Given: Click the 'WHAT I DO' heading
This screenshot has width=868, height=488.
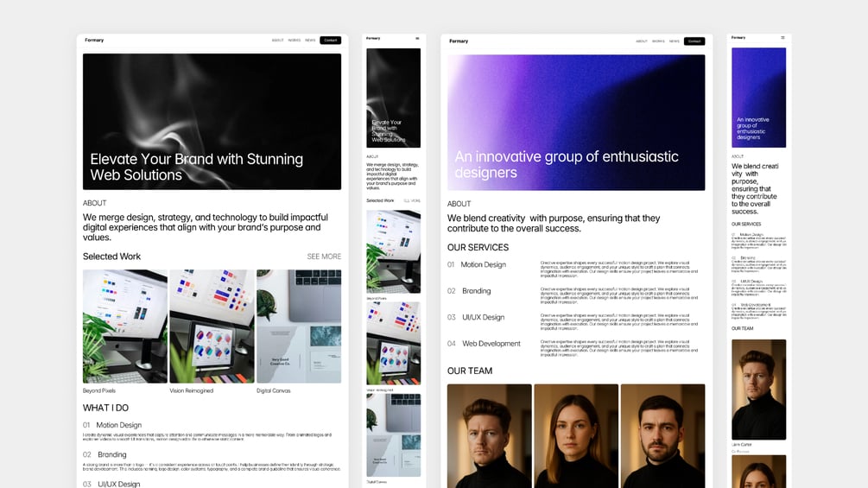Looking at the screenshot, I should (105, 408).
